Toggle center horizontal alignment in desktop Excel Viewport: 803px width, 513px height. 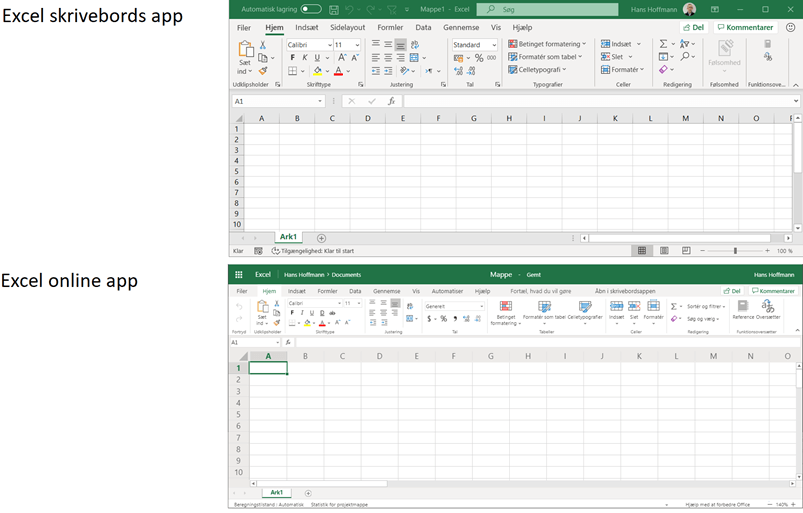click(x=388, y=57)
